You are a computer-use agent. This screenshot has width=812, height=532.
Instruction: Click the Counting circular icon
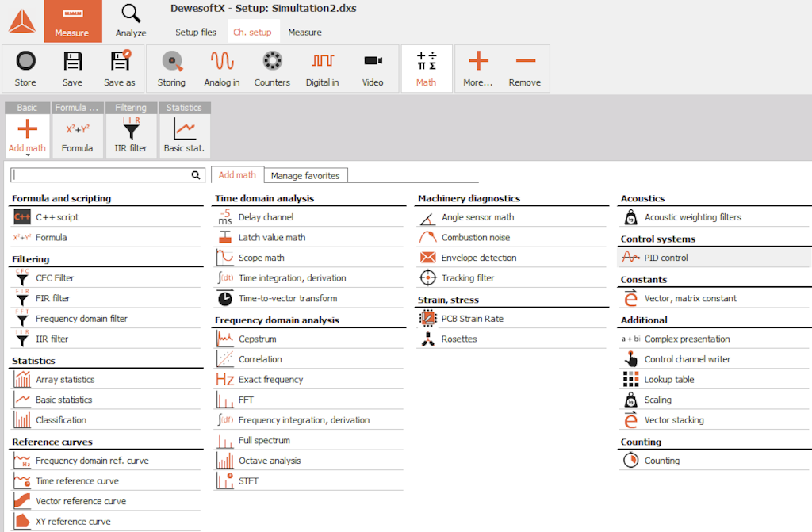(630, 460)
